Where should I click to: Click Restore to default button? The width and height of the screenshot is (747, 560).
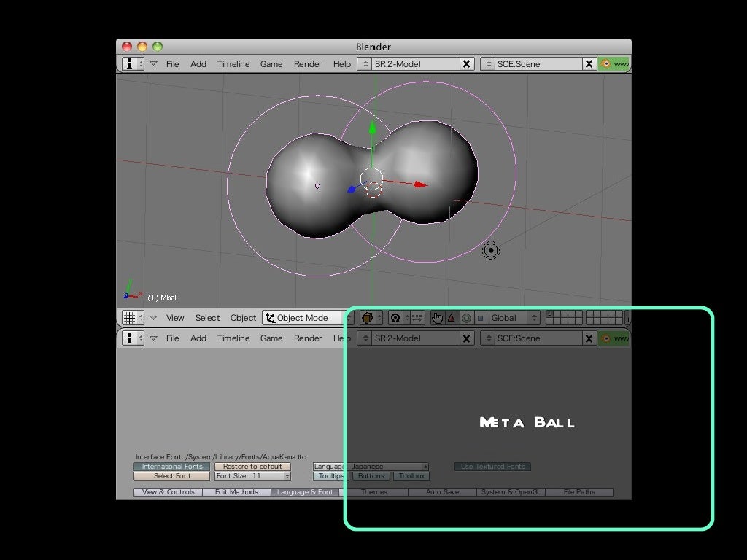[x=252, y=467]
